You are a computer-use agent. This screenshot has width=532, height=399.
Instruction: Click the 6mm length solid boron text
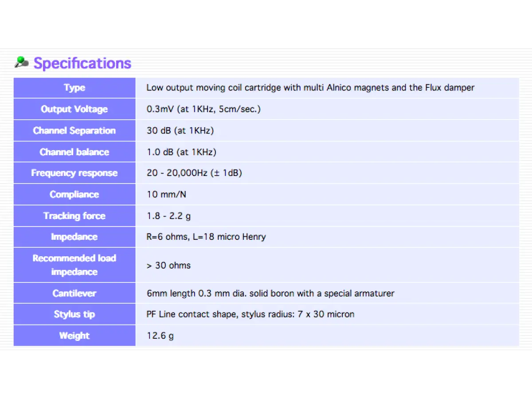pyautogui.click(x=270, y=293)
